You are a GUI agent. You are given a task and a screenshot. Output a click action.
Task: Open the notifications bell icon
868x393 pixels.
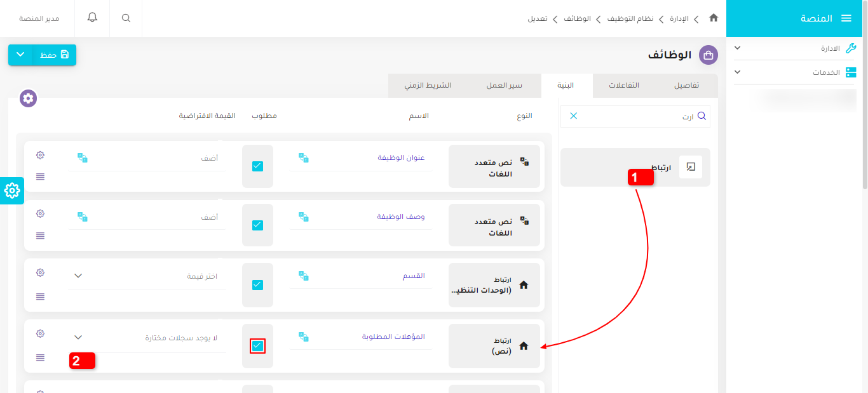tap(92, 18)
